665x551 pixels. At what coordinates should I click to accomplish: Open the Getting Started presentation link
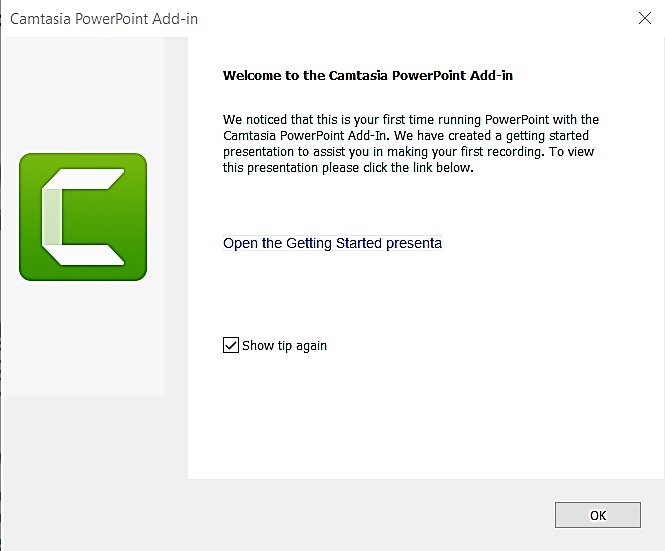(332, 243)
